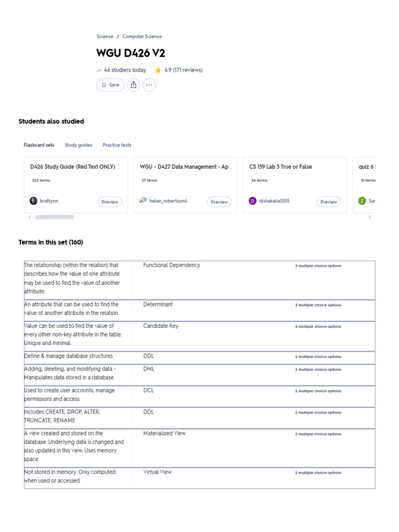Open the CS 159 Lab 5 True or False title

281,167
